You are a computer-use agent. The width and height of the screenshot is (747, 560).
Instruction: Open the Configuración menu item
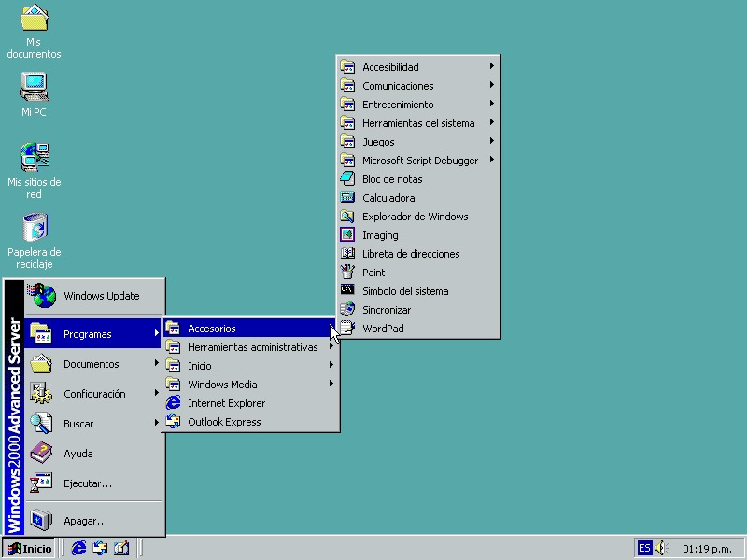click(x=92, y=393)
